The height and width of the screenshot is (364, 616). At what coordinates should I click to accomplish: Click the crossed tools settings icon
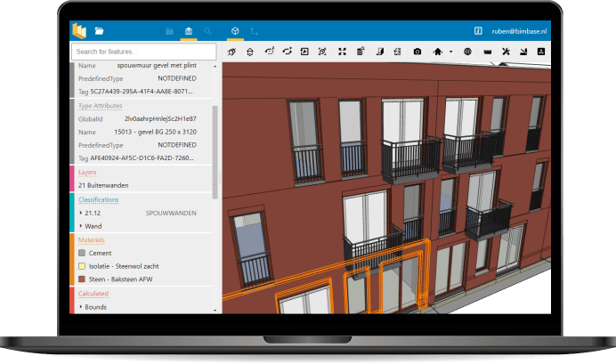[506, 53]
